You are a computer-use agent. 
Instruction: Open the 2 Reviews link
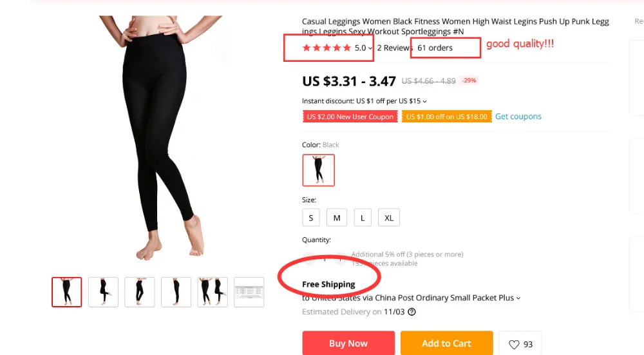(x=394, y=48)
